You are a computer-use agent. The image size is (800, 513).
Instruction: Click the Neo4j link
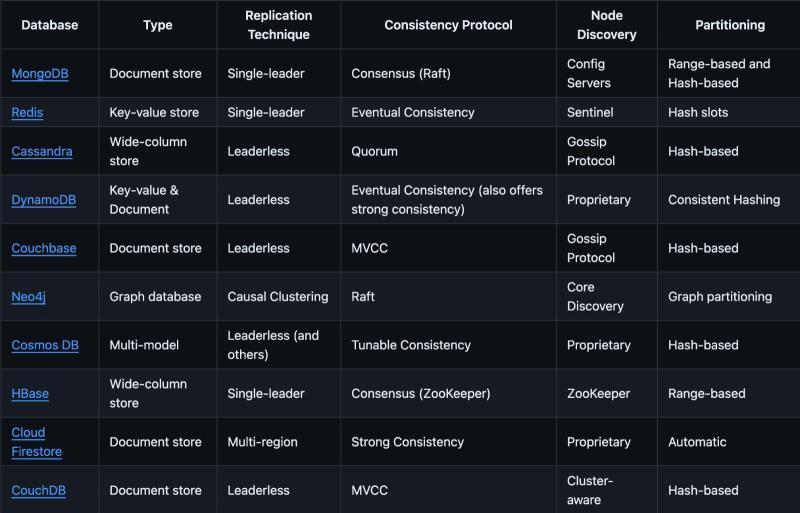29,297
